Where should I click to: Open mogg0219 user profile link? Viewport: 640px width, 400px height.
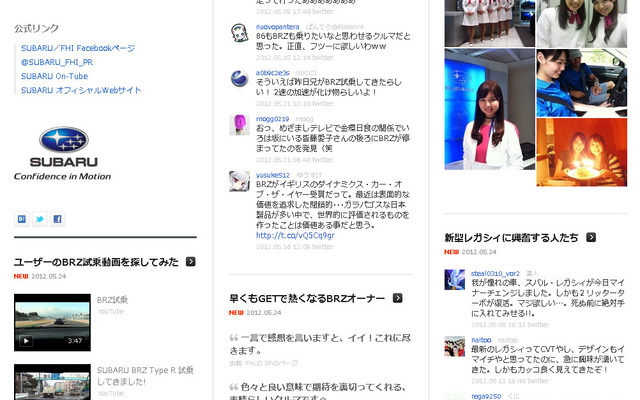click(x=273, y=119)
